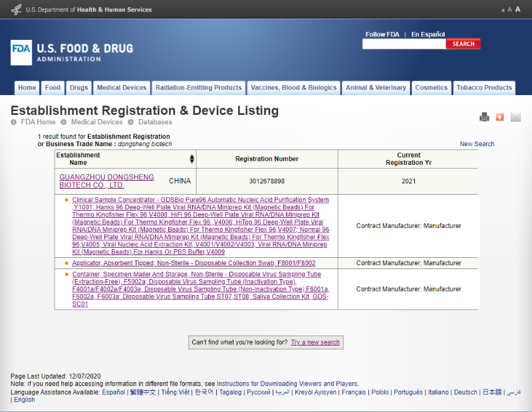Select medium text size 'A'
This screenshot has width=532, height=412.
coord(509,10)
